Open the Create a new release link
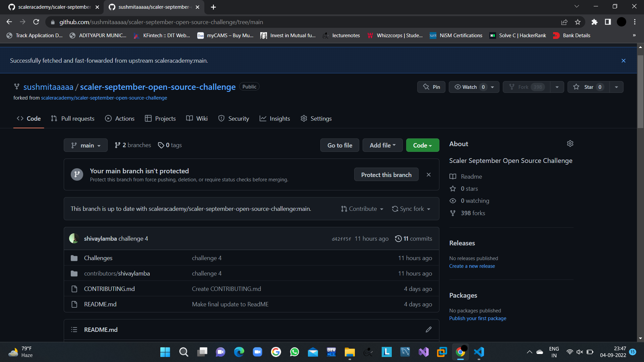 pos(472,266)
